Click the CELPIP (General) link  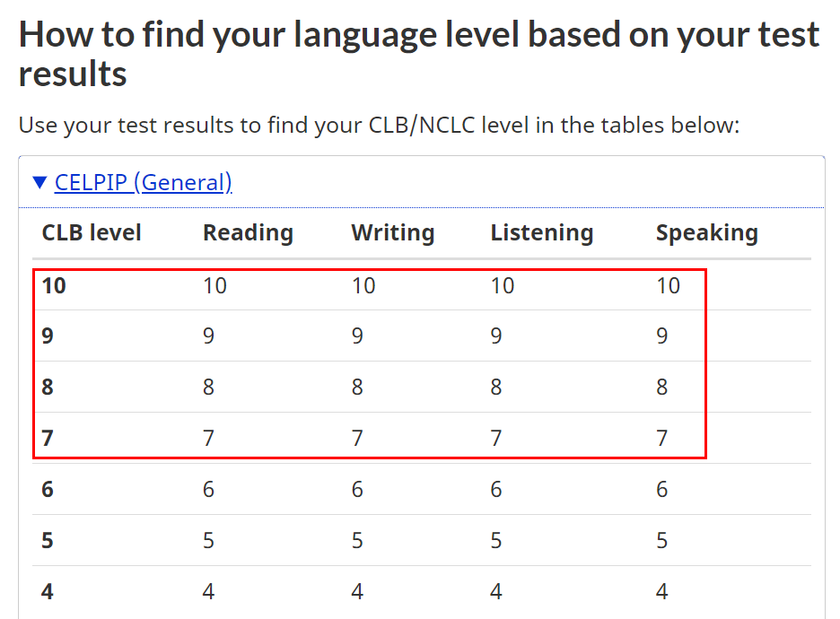coord(143,183)
